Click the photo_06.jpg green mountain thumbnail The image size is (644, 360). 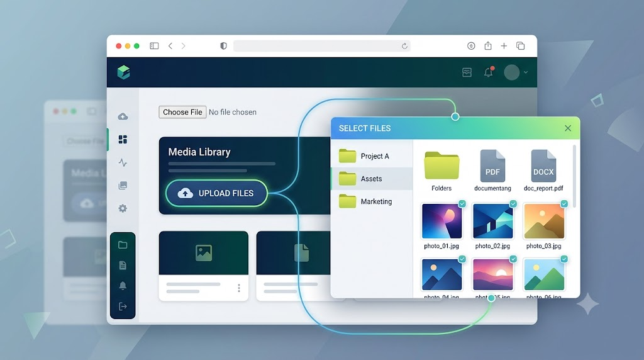(x=544, y=274)
